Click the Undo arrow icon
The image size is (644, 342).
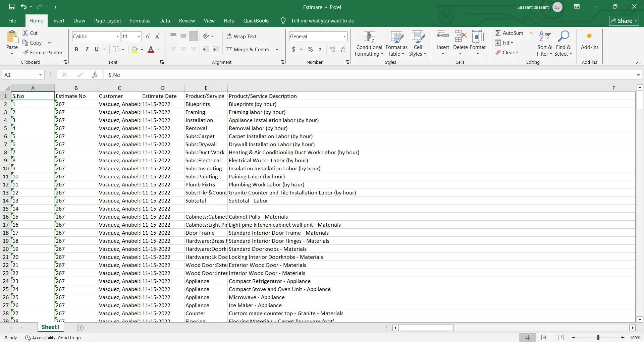point(23,7)
